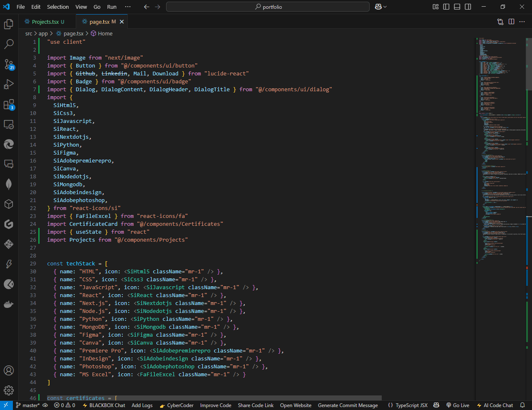Open the Extensions view with badge 3
Screen dimensions: 532x410
tap(9, 104)
